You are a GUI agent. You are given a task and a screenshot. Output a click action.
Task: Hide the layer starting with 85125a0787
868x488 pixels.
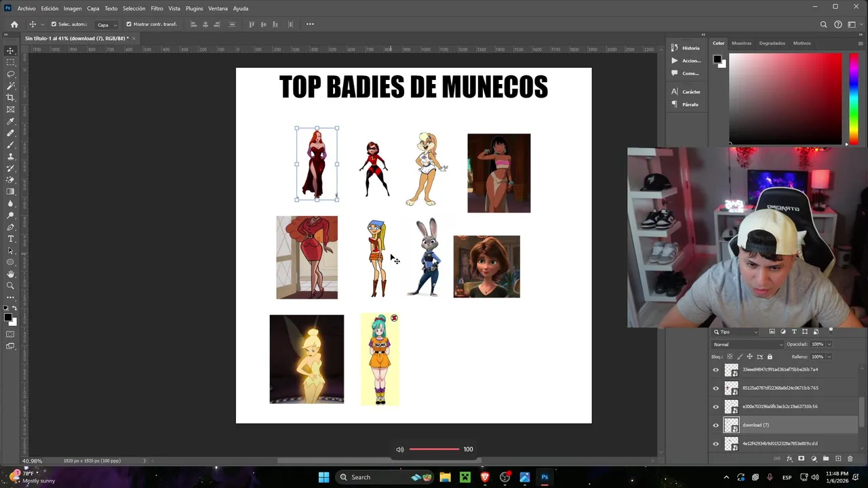(x=715, y=388)
